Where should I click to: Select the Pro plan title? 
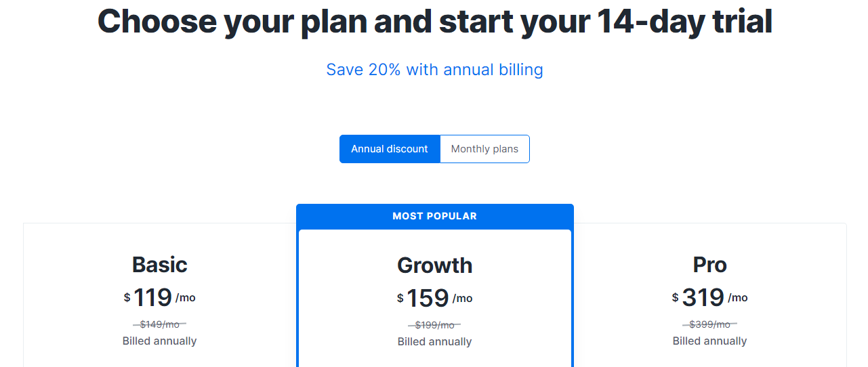[x=709, y=264]
